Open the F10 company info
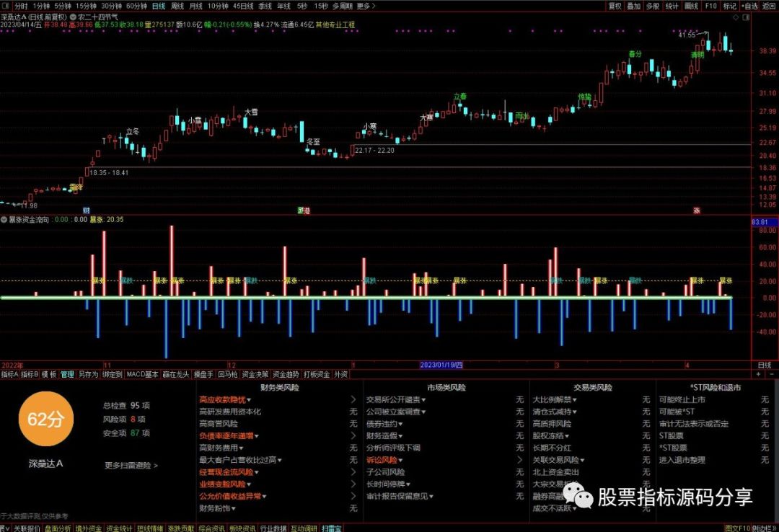The height and width of the screenshot is (532, 779). click(711, 6)
